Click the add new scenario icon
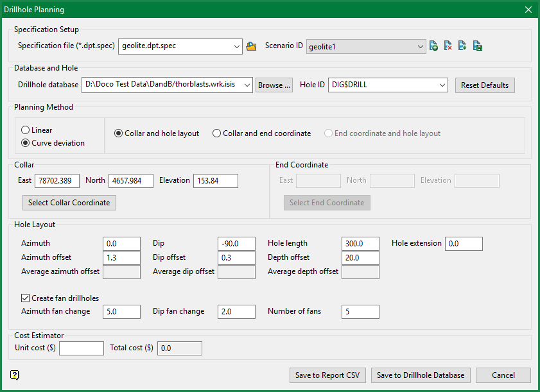 (x=434, y=46)
